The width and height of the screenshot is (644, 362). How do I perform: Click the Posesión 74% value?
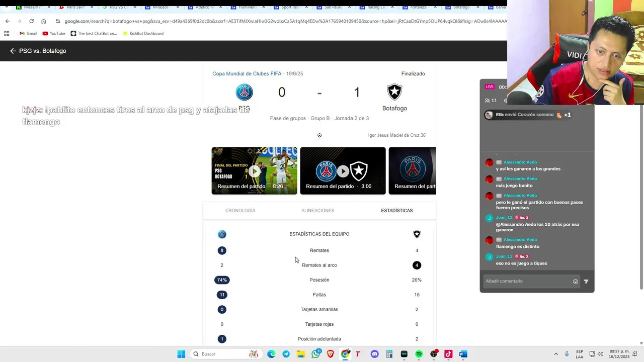click(x=222, y=280)
